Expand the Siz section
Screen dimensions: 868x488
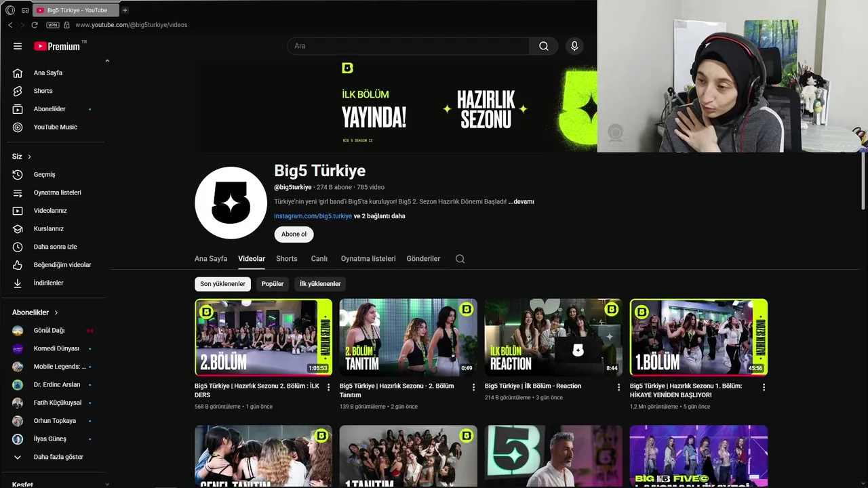22,157
